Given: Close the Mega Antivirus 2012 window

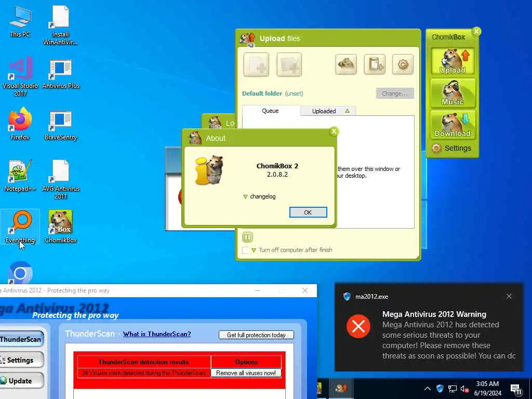Looking at the screenshot, I should [x=305, y=290].
